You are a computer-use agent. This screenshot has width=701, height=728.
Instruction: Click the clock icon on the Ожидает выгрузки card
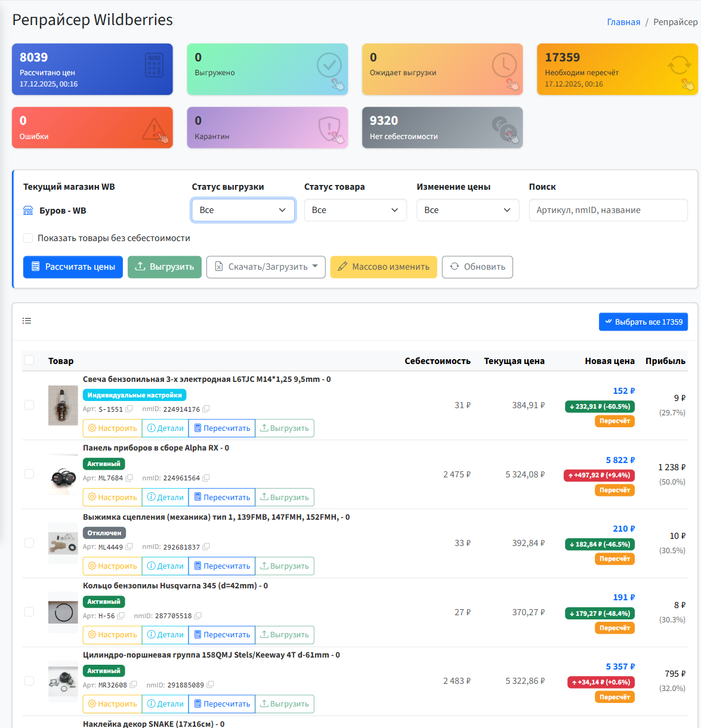504,65
